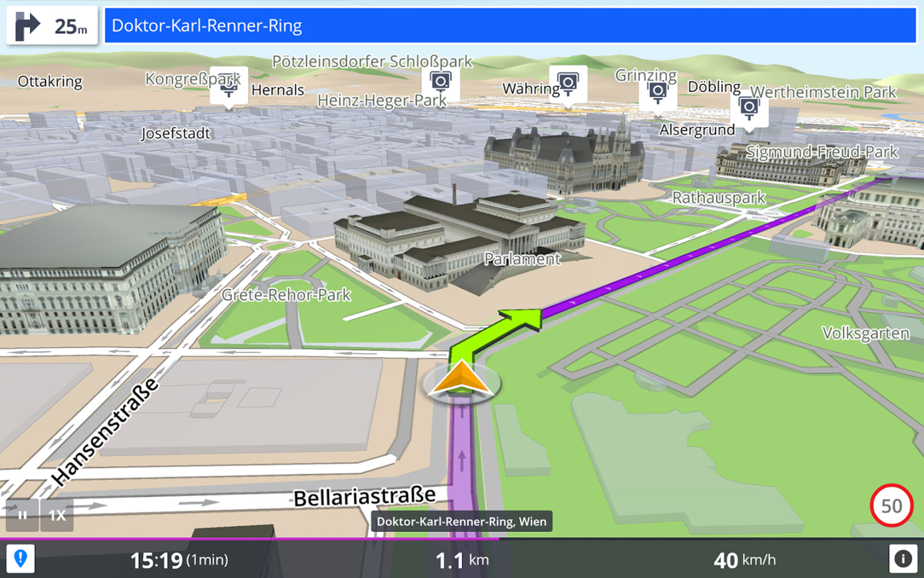The height and width of the screenshot is (578, 924).
Task: Tap the 1.1 km remaining distance
Action: coord(462,560)
